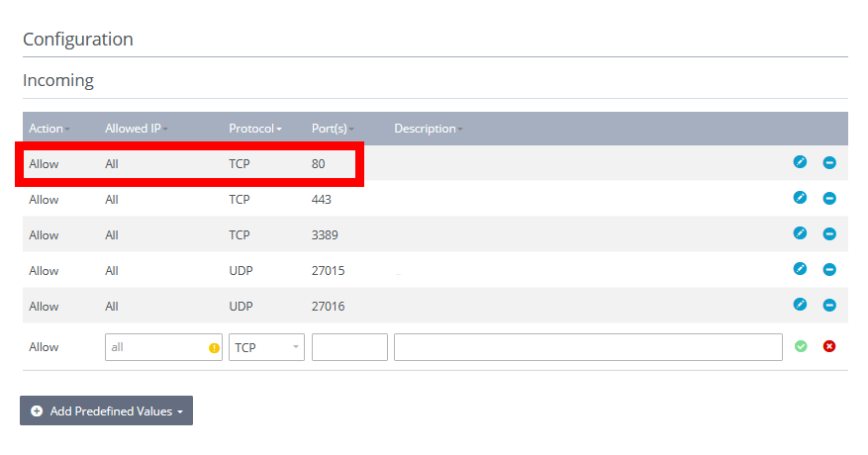Viewport: 868px width, 455px height.
Task: Sort by Action column header
Action: pos(49,129)
